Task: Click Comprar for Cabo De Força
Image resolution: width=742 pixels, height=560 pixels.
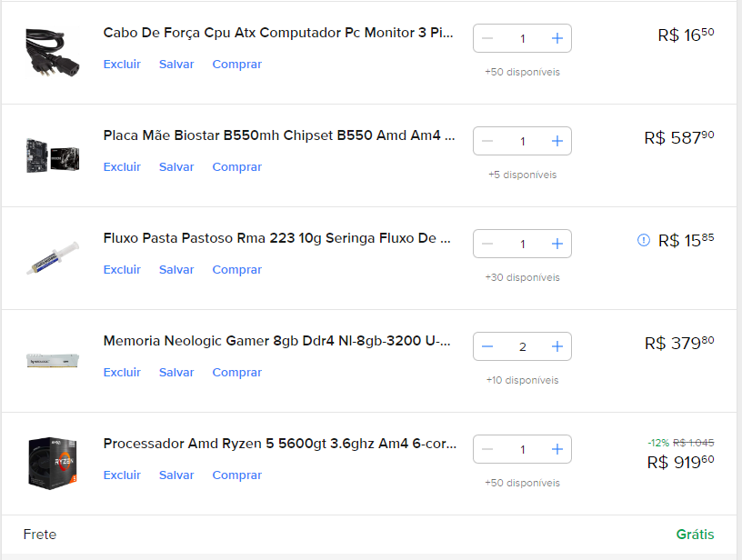Action: 236,65
